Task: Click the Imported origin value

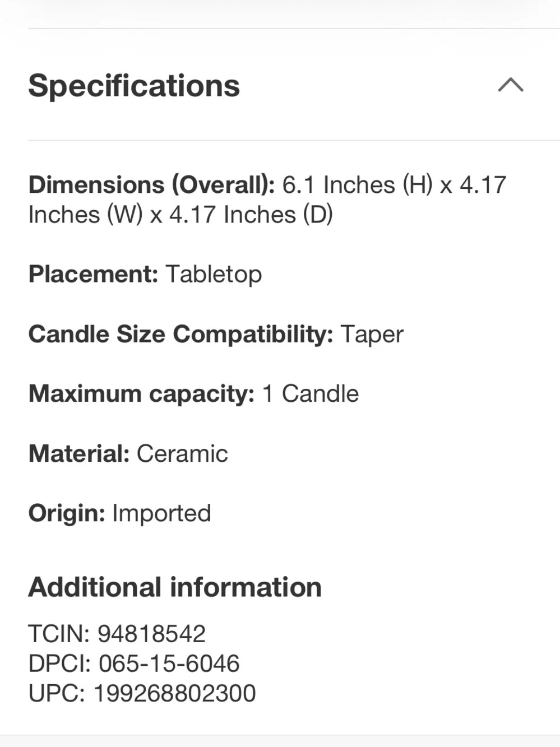Action: point(161,513)
